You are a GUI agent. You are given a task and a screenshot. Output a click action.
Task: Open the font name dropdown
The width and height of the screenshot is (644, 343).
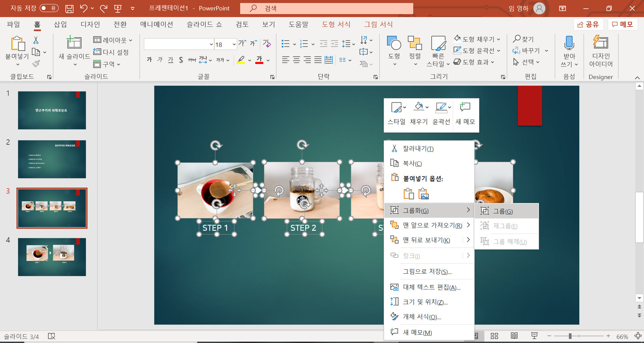[211, 44]
